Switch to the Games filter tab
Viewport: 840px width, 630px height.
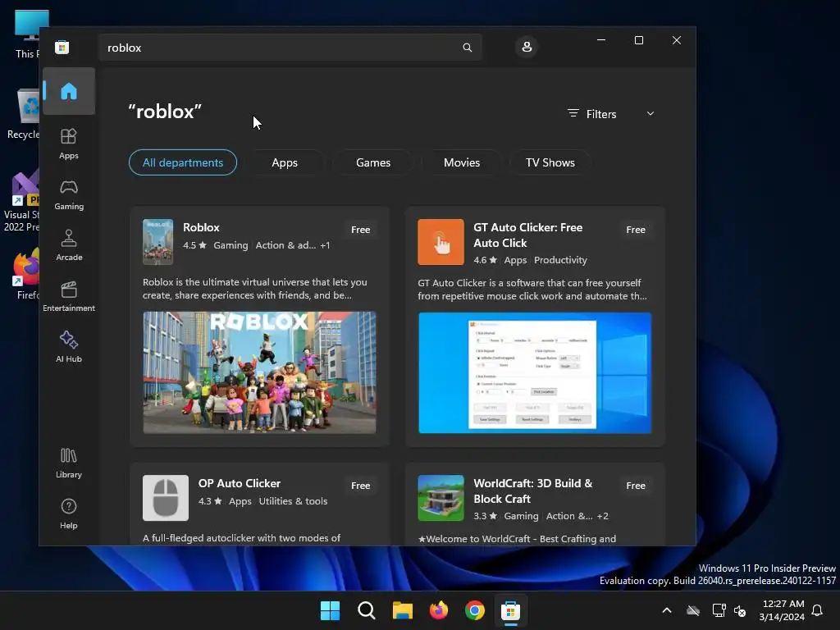click(x=373, y=162)
